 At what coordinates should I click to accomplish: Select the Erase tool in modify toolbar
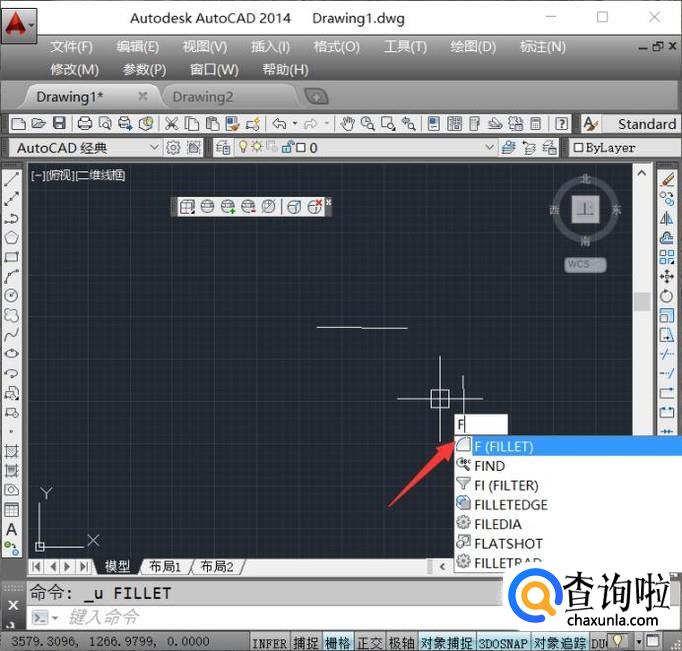[667, 179]
